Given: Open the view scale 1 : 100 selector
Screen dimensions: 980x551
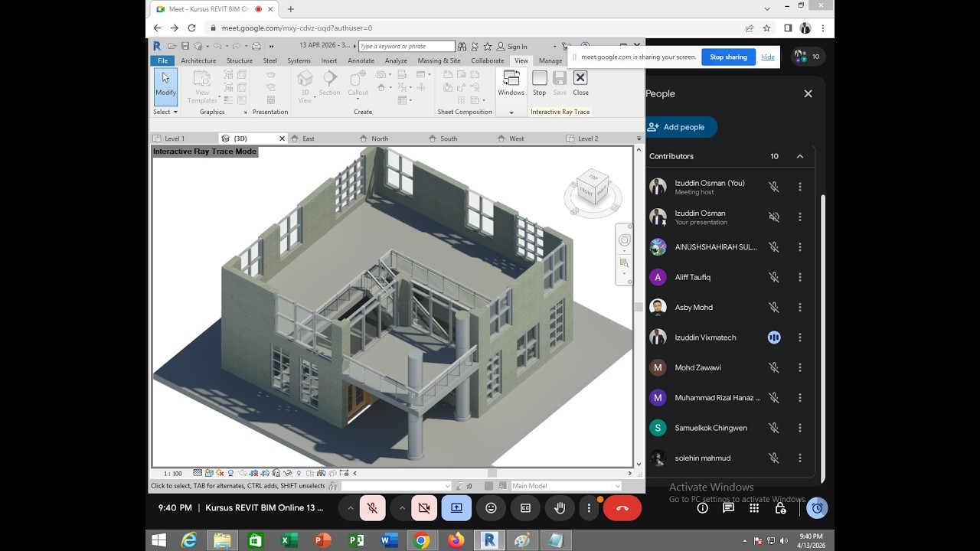Looking at the screenshot, I should pyautogui.click(x=173, y=474).
